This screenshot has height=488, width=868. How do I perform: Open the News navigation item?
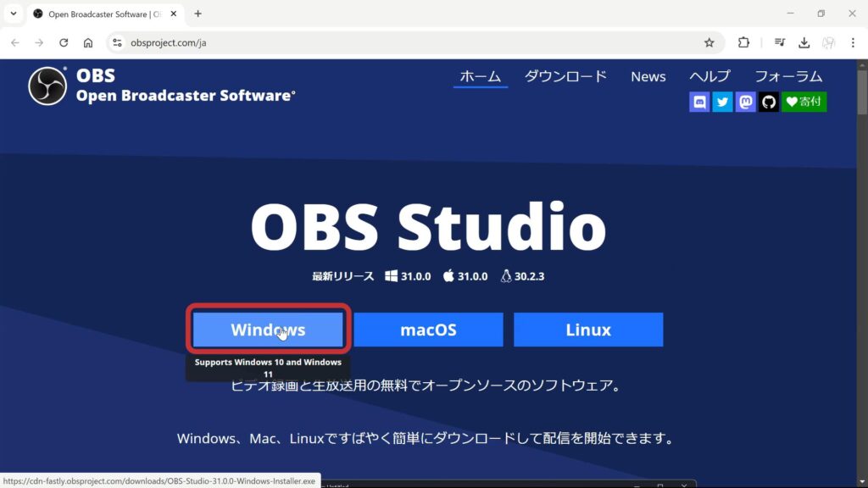coord(648,76)
